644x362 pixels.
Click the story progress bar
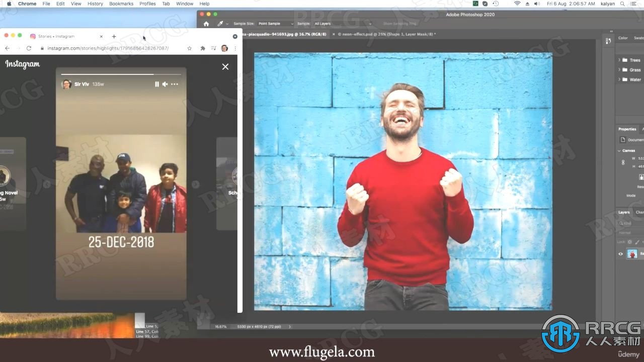(121, 74)
